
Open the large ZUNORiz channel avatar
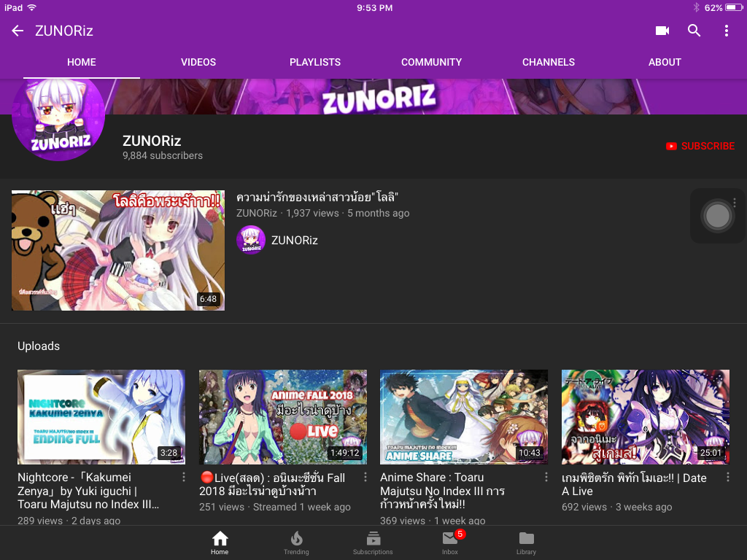[x=58, y=116]
